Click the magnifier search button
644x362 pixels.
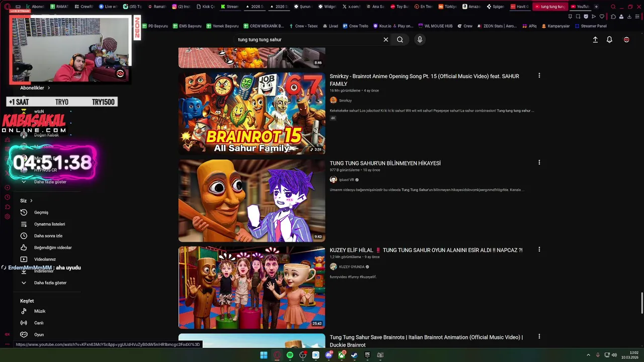pyautogui.click(x=400, y=40)
